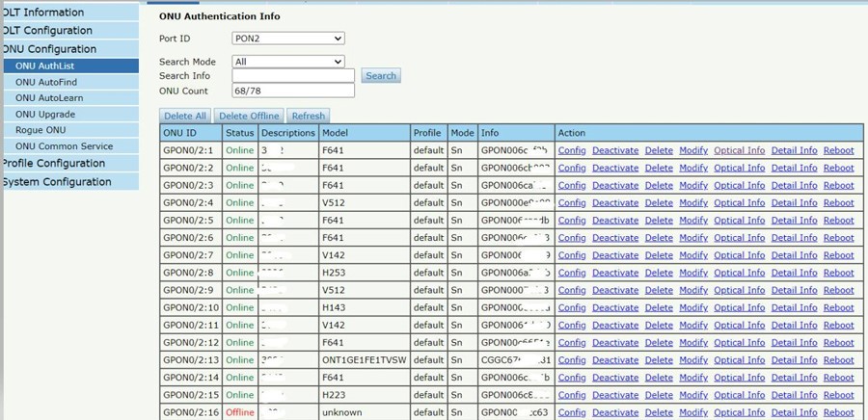Click the Delete Offline button

pos(249,116)
